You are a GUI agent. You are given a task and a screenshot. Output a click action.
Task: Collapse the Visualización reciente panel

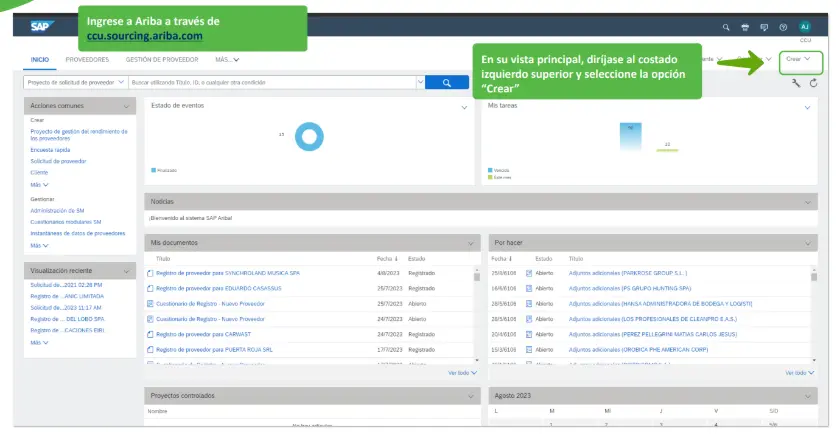coord(126,271)
